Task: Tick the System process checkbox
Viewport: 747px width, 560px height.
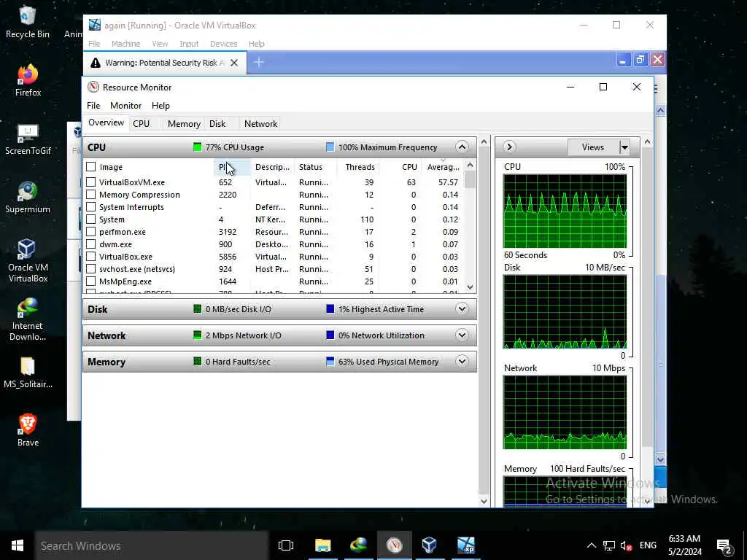Action: point(91,219)
